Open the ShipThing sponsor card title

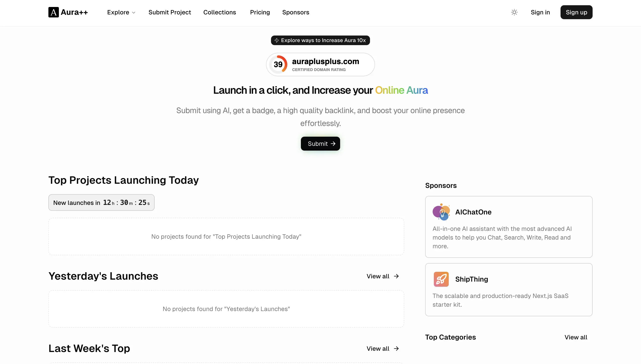(472, 279)
